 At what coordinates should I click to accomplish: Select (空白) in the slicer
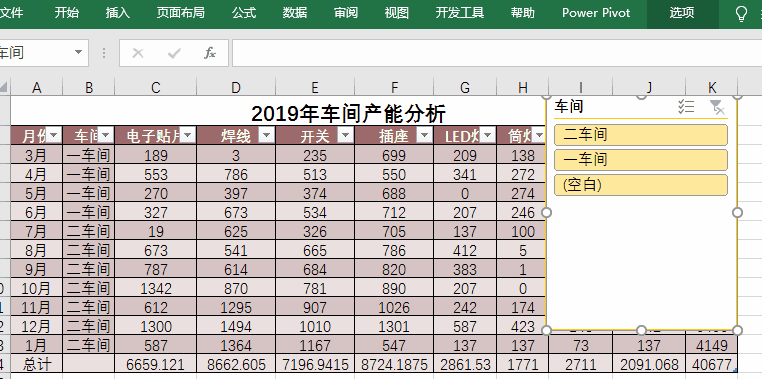tap(641, 185)
